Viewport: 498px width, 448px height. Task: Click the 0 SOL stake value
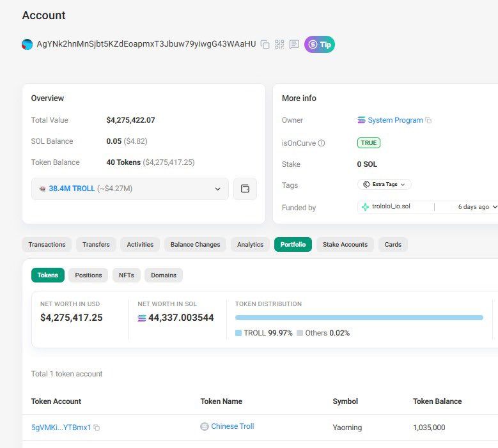pyautogui.click(x=367, y=164)
